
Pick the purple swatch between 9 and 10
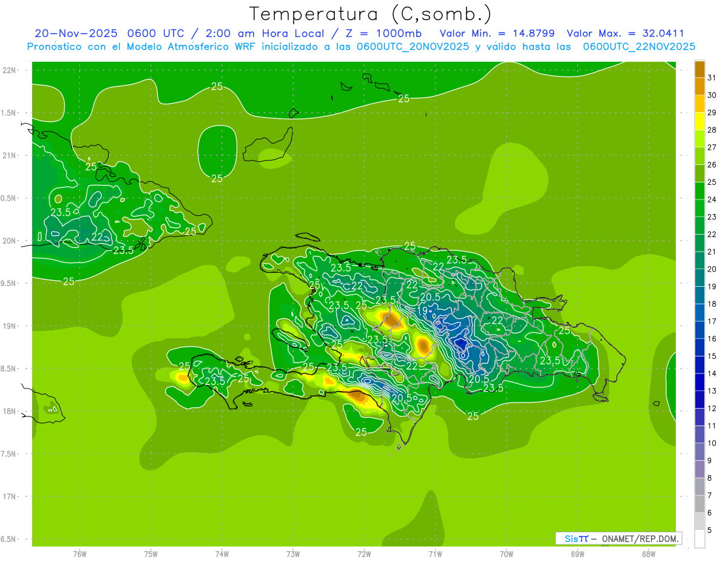(x=699, y=452)
